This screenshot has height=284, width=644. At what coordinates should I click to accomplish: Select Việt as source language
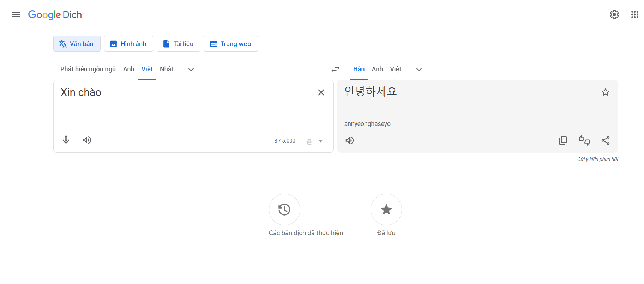(147, 69)
